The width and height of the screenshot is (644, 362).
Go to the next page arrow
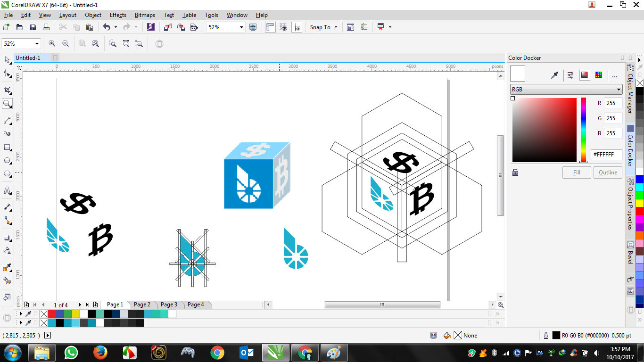point(80,305)
